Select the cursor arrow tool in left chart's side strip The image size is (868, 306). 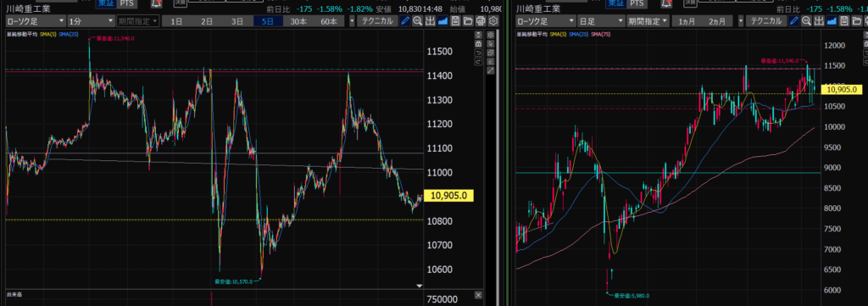point(491,44)
